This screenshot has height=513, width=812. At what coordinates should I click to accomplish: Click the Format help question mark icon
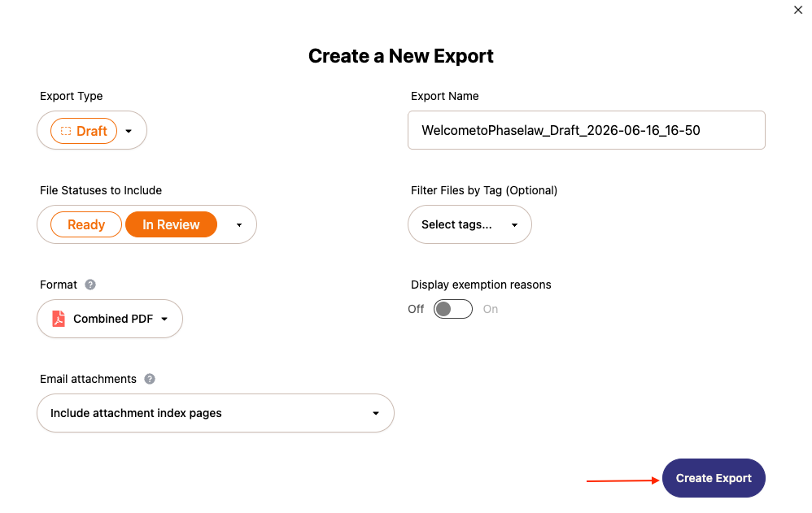pos(90,285)
